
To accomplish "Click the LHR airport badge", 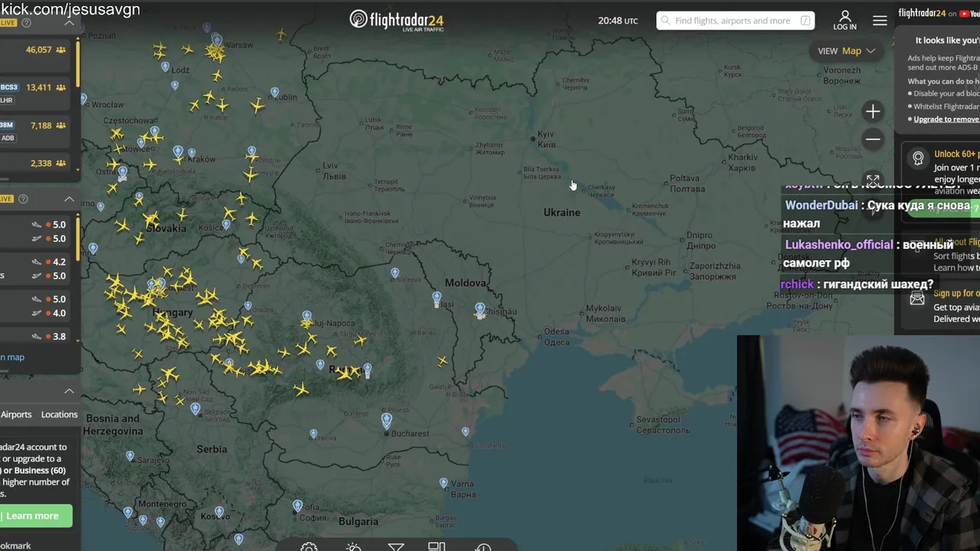I will pyautogui.click(x=7, y=100).
